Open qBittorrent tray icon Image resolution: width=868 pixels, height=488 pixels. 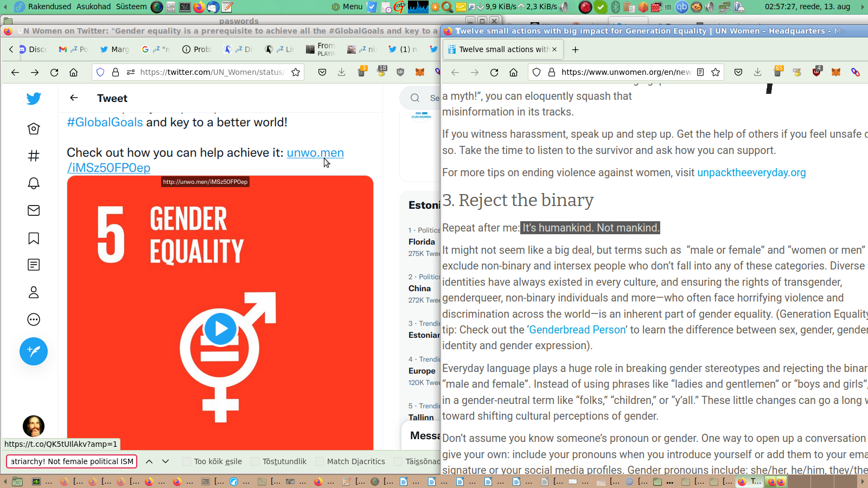click(681, 7)
